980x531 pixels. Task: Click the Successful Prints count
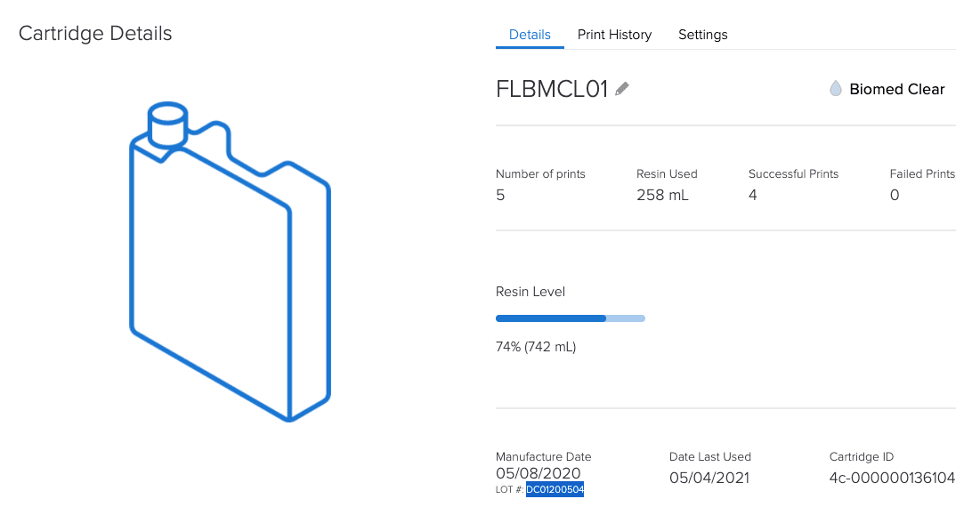[753, 195]
